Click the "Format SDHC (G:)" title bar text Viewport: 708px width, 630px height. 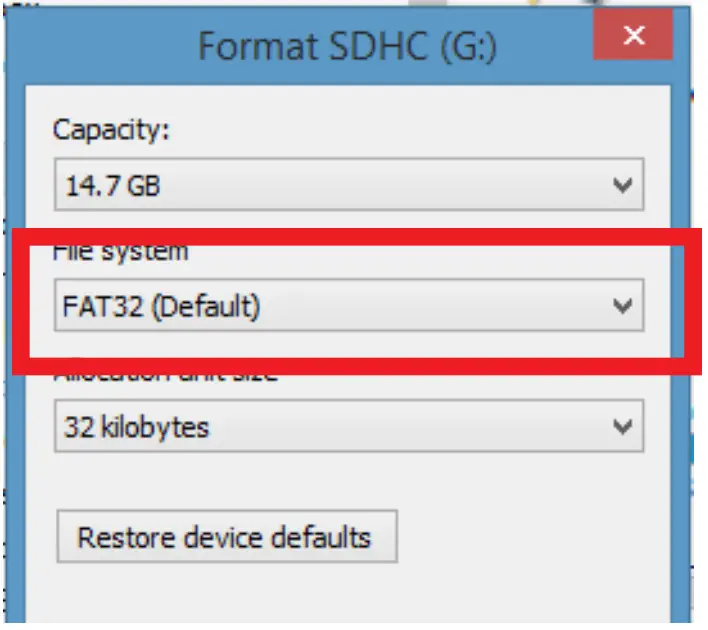tap(348, 46)
